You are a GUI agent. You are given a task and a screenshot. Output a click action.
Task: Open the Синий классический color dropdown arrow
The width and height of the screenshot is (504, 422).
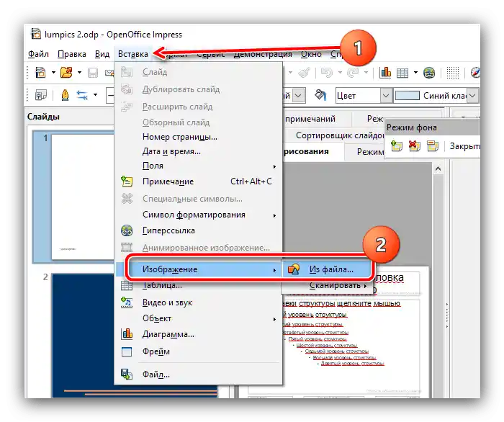(472, 96)
